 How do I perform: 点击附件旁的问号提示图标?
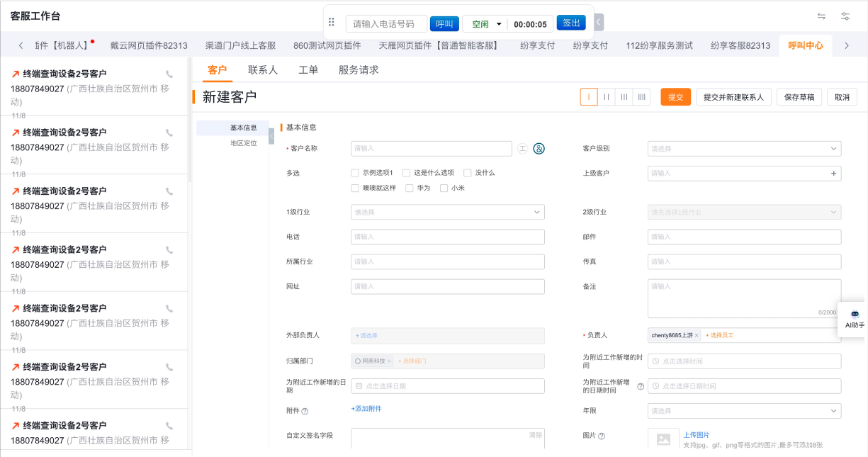(305, 410)
